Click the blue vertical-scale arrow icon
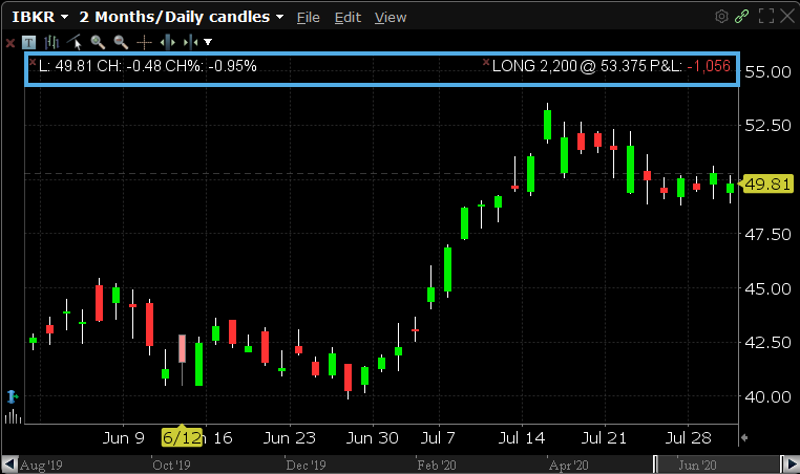Screen dimensions: 800x474 (x=12, y=396)
